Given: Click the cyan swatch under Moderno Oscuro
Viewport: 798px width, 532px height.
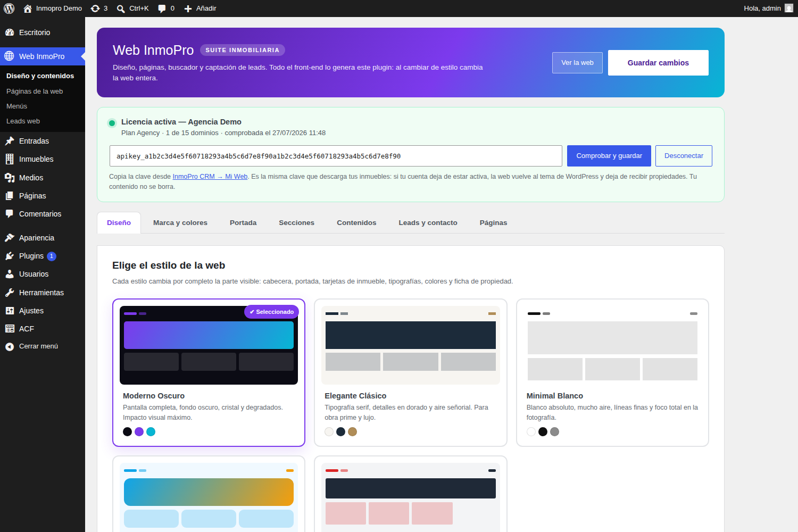Looking at the screenshot, I should [x=151, y=431].
